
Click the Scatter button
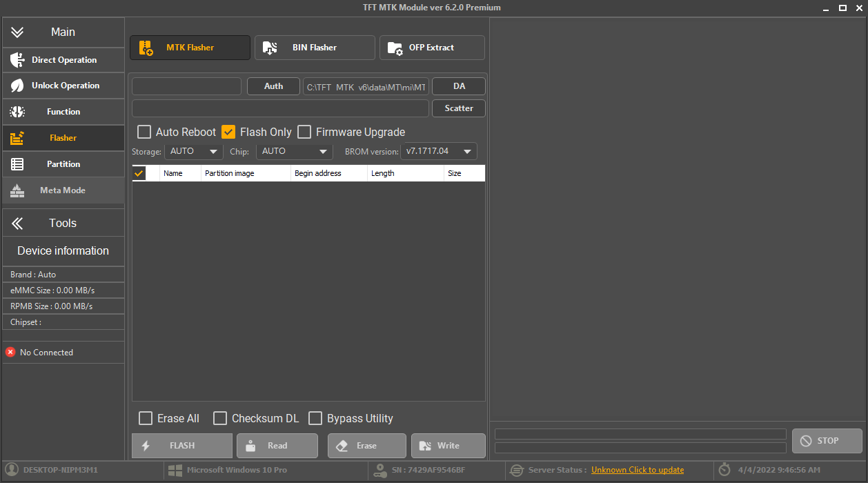pos(458,108)
